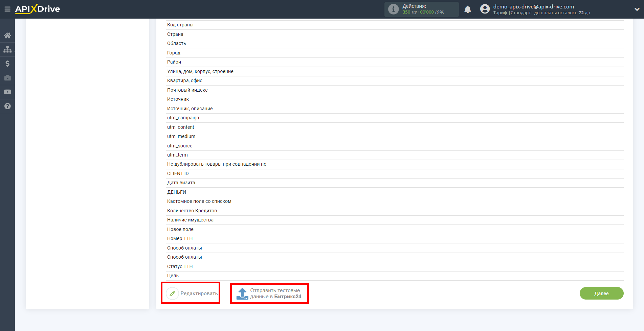The width and height of the screenshot is (644, 331).
Task: Select Улица, дом, корпус, строение row
Action: click(x=395, y=72)
